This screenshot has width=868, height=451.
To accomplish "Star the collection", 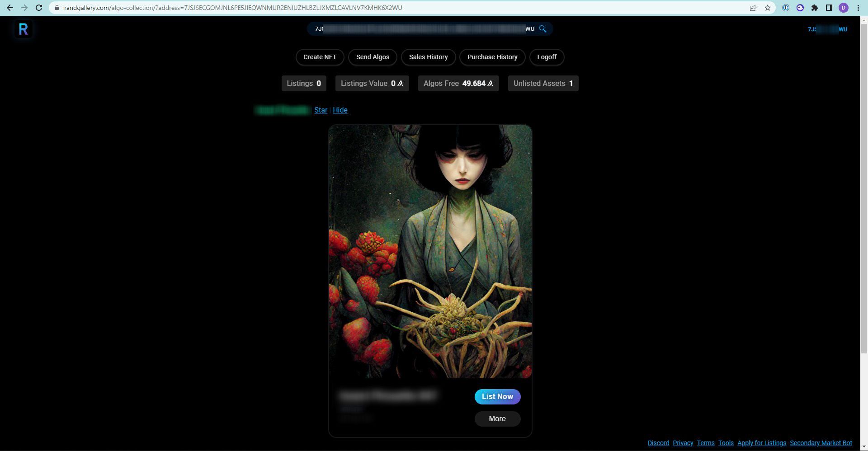I will pos(321,110).
